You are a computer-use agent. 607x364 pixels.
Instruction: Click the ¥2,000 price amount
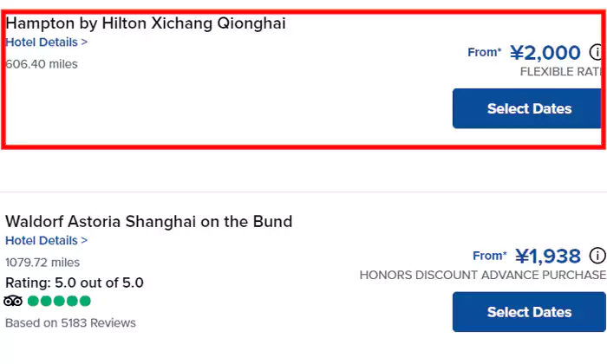[x=545, y=53]
